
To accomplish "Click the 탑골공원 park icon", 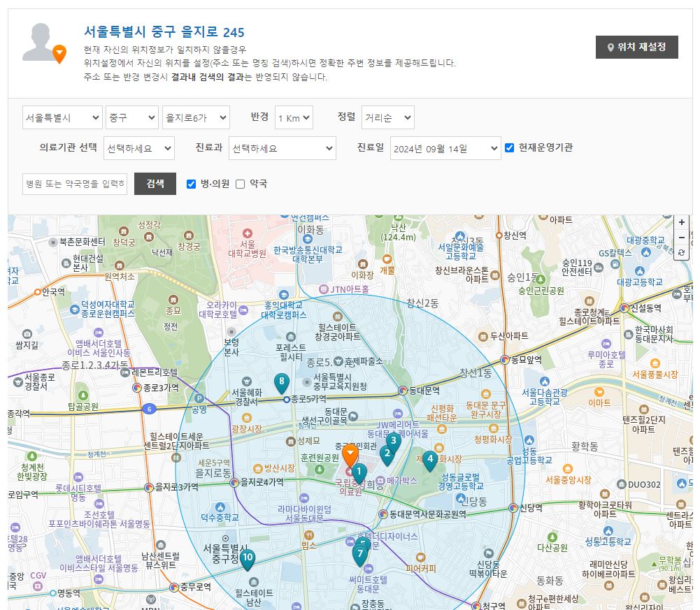I will (83, 395).
